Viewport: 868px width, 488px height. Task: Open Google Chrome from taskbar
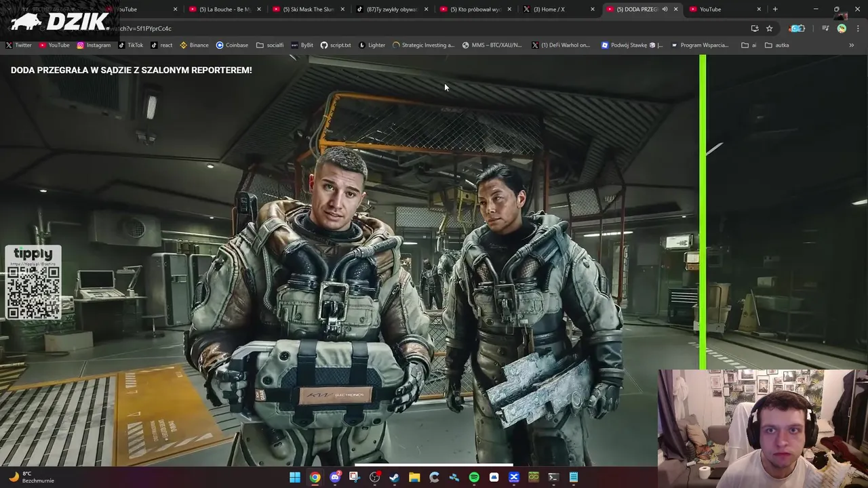pos(315,477)
